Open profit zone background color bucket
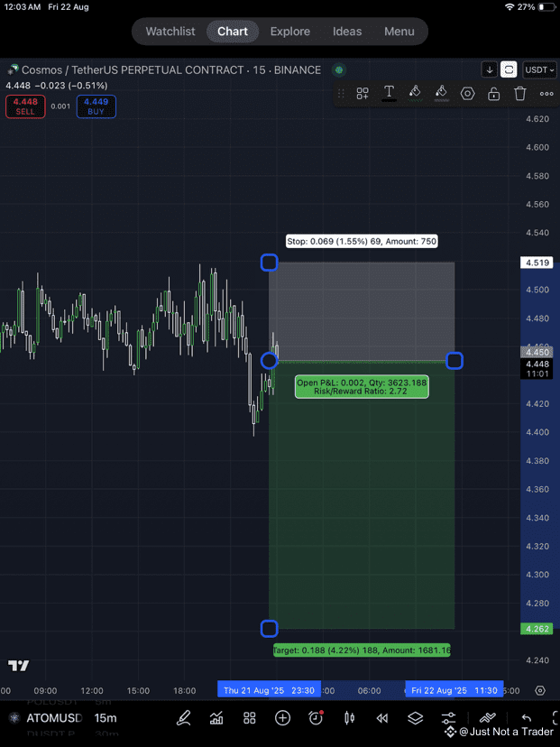 click(415, 93)
